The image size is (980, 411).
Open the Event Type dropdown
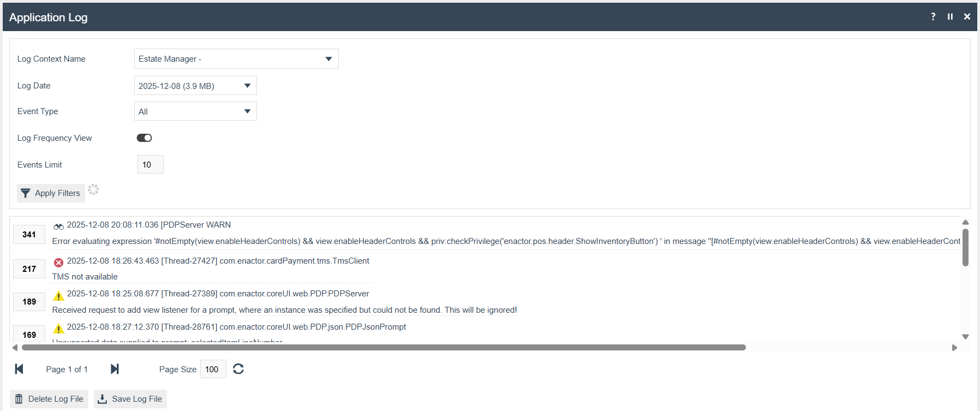coord(195,111)
